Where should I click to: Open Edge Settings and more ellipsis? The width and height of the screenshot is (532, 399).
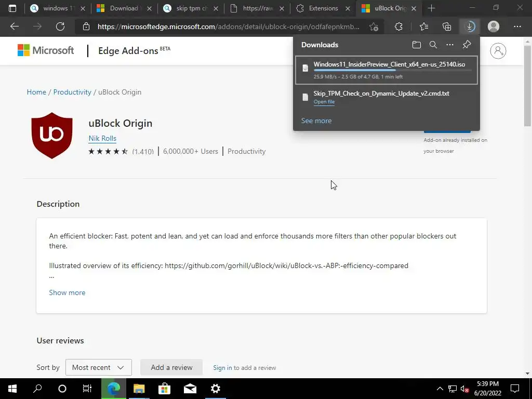(517, 26)
